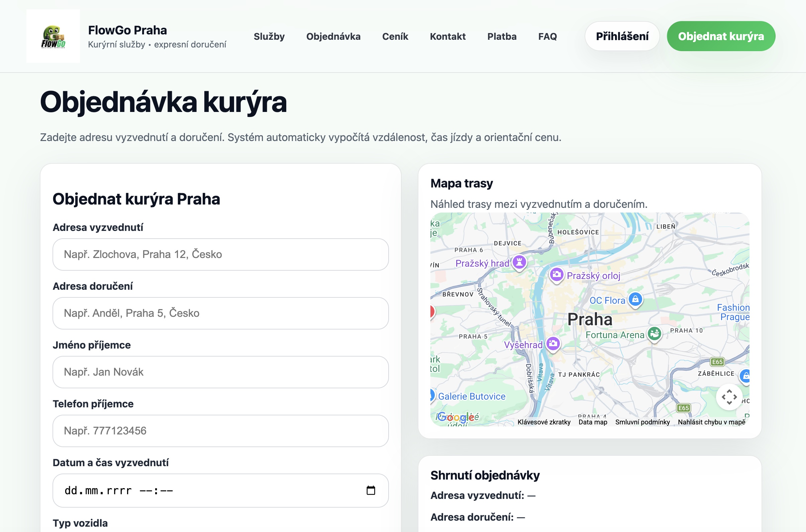The width and height of the screenshot is (806, 532).
Task: Select the Fortuna Arena stadium map pin
Action: (x=654, y=334)
